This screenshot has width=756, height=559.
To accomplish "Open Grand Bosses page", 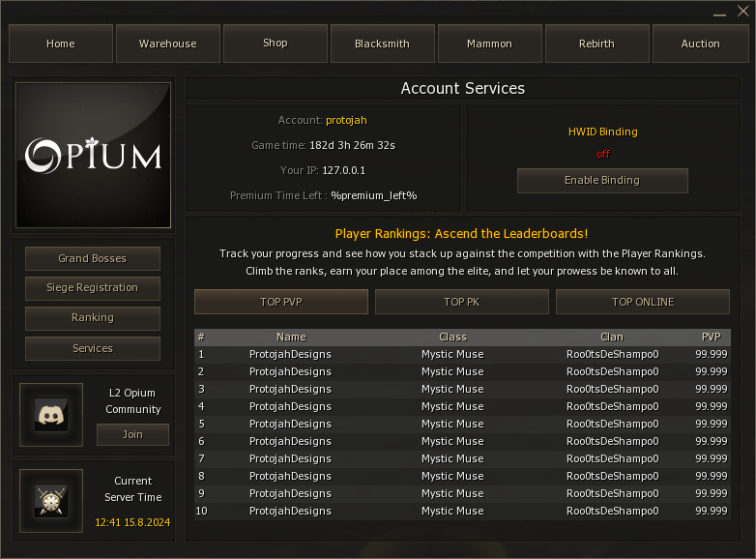I will tap(93, 258).
